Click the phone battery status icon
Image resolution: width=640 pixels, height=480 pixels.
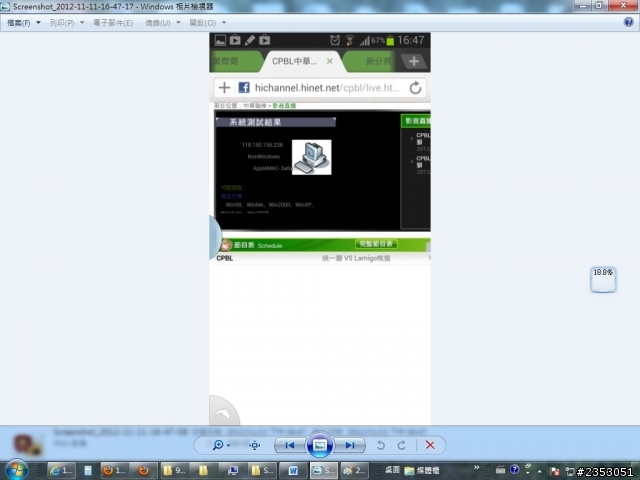click(x=390, y=40)
